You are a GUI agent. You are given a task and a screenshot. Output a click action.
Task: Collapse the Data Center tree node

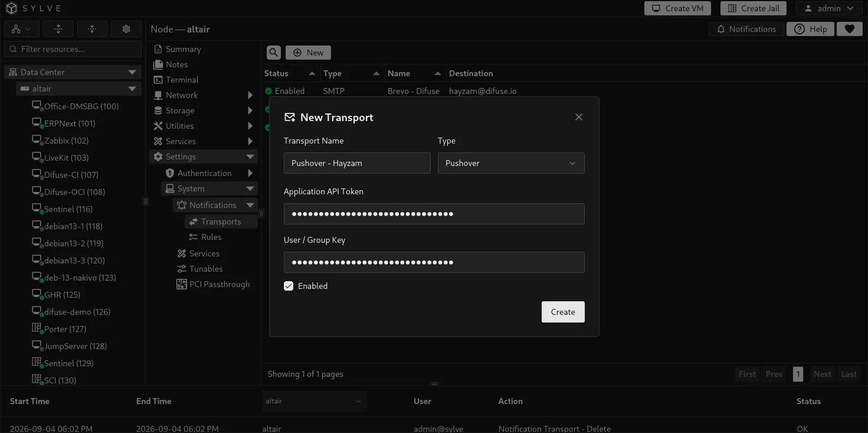132,72
